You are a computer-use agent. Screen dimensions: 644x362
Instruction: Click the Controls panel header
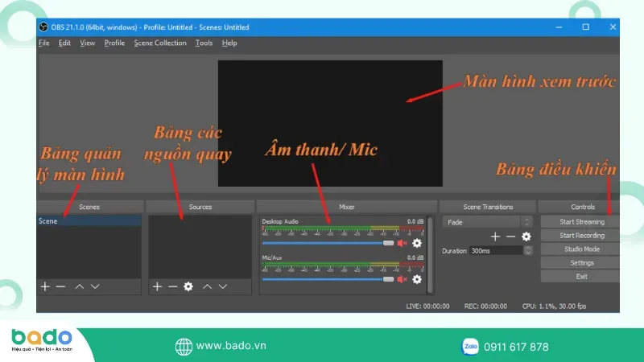(x=579, y=207)
